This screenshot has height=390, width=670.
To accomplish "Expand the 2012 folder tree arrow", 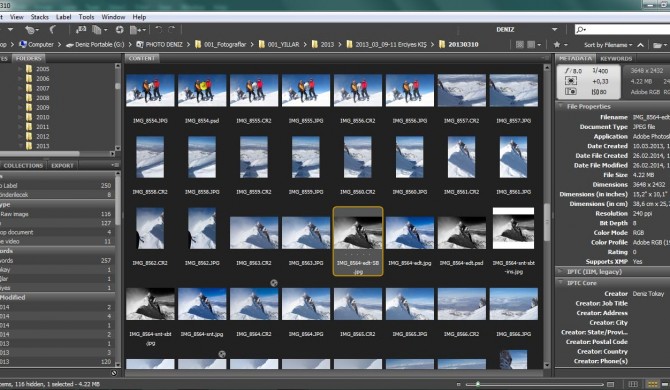I will coord(20,136).
